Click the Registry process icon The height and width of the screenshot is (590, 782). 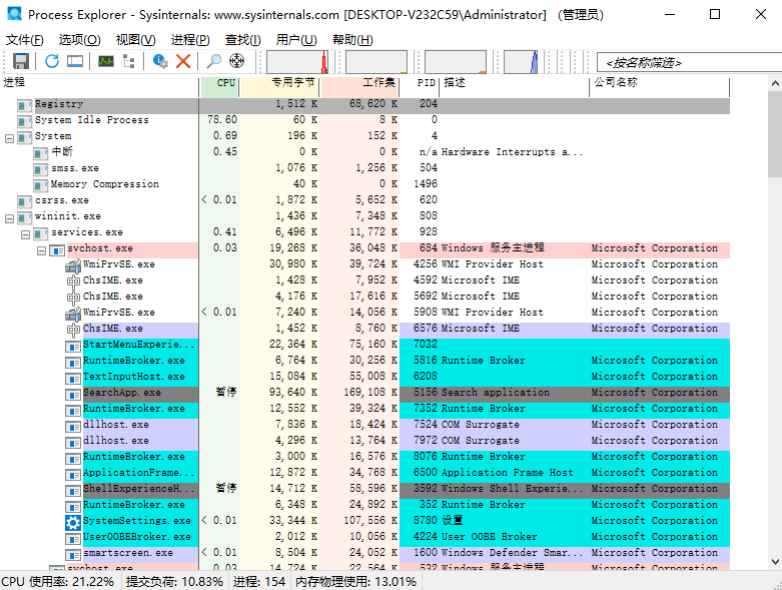25,105
